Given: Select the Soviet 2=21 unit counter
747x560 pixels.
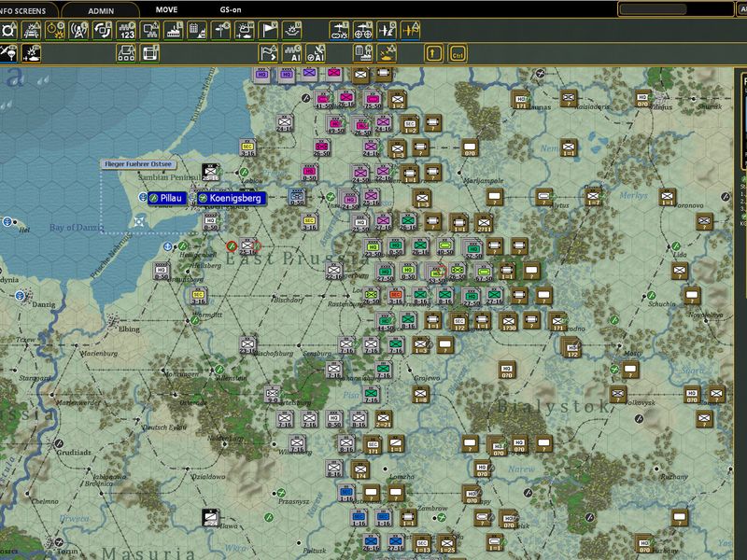Looking at the screenshot, I should [384, 419].
